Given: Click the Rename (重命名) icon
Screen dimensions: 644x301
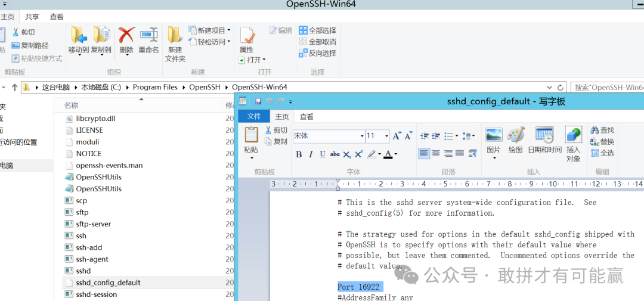Looking at the screenshot, I should 148,35.
